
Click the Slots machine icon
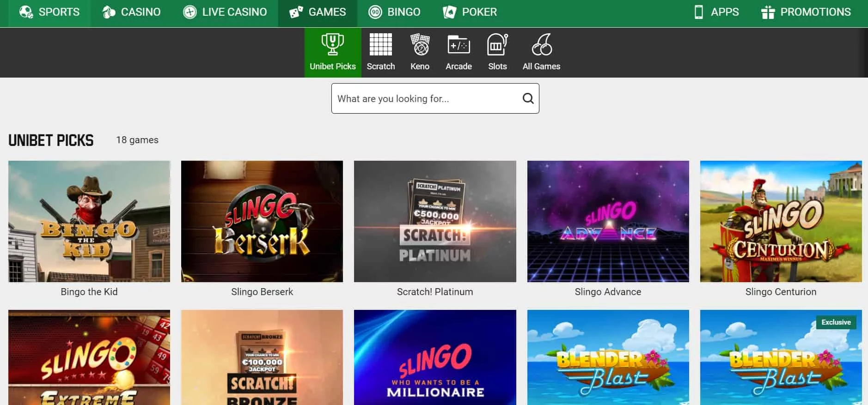click(497, 44)
